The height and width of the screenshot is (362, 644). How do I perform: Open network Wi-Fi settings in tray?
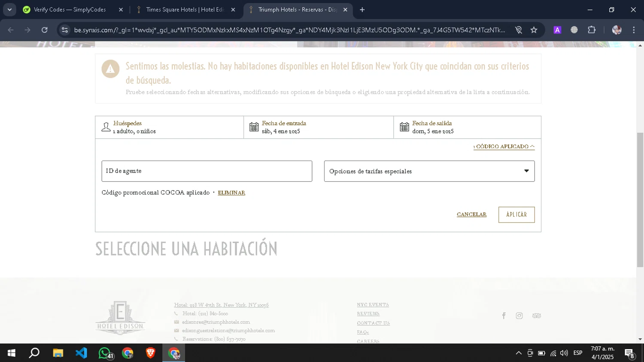pyautogui.click(x=553, y=353)
